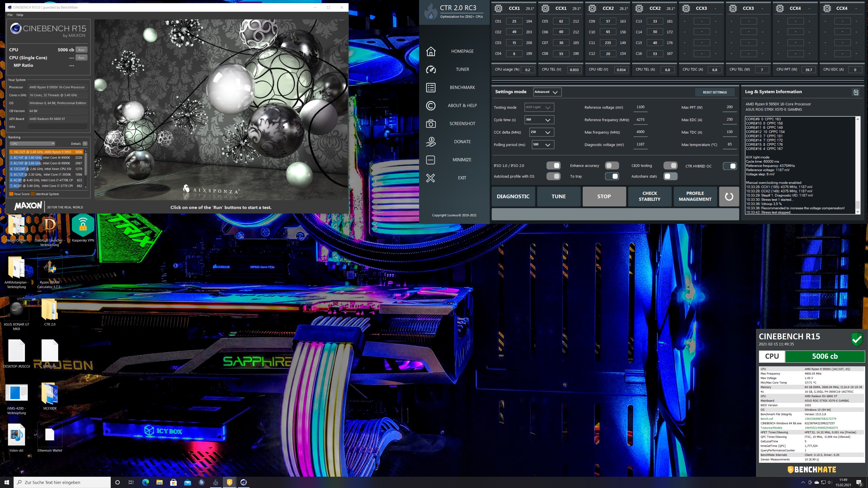Open Microsoft Store from taskbar
The image size is (868, 488).
174,482
